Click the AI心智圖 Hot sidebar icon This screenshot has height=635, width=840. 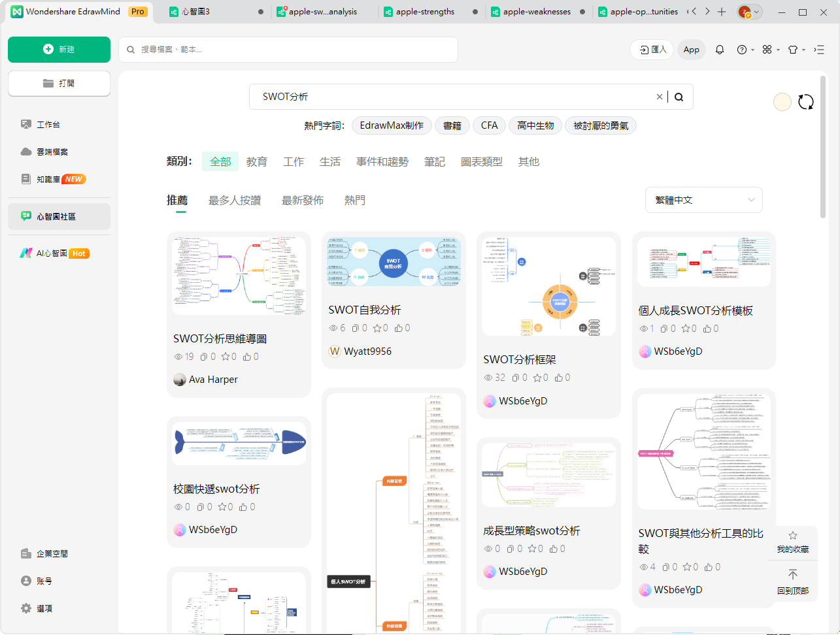click(26, 253)
